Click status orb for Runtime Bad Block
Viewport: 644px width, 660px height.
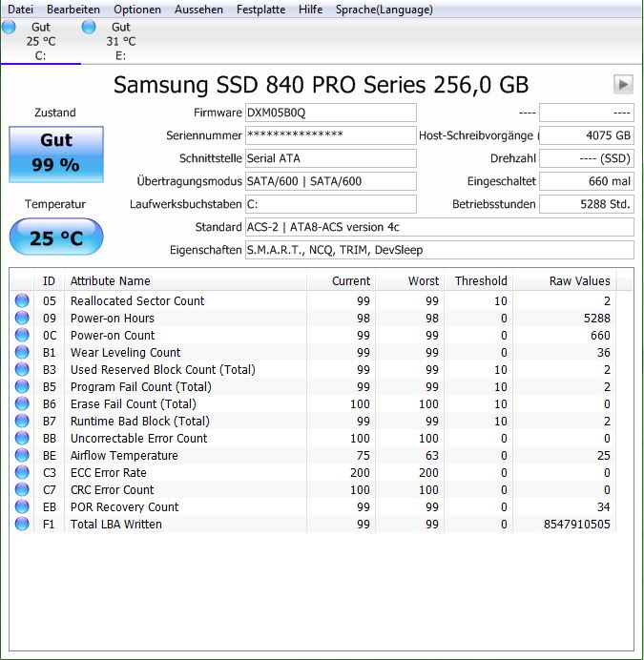point(22,421)
